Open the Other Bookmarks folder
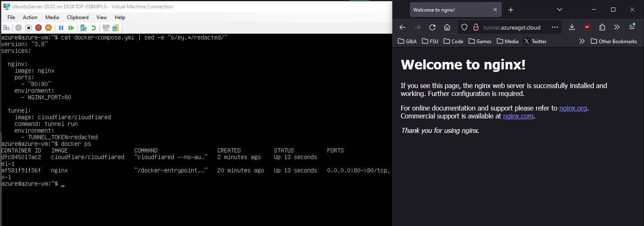Viewport: 644px width, 226px height. point(614,41)
